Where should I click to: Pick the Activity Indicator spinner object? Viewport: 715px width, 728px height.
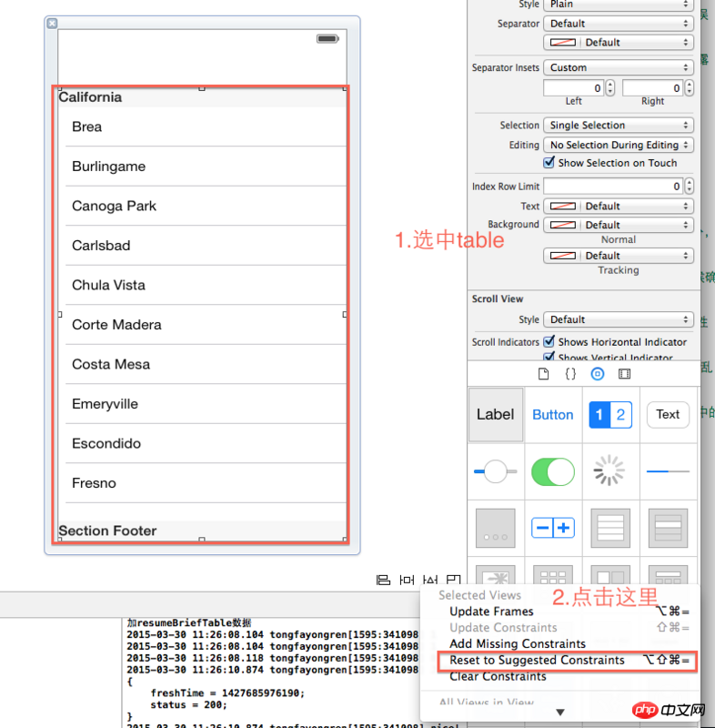(x=609, y=471)
